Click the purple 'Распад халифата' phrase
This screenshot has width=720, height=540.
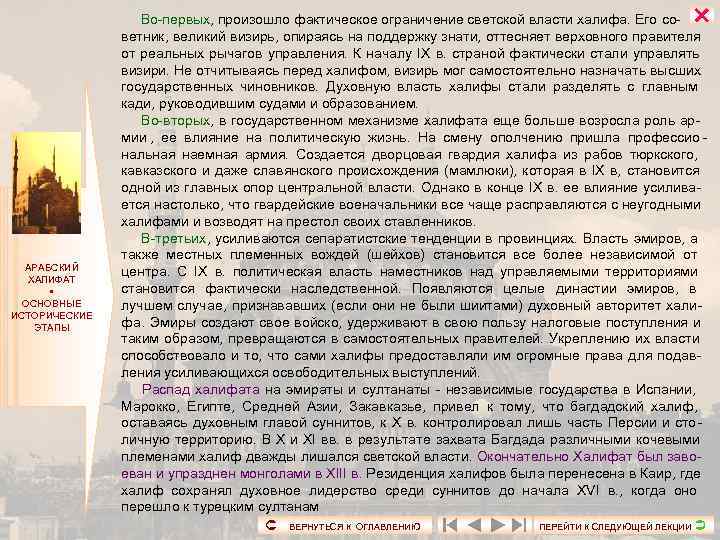coord(201,389)
